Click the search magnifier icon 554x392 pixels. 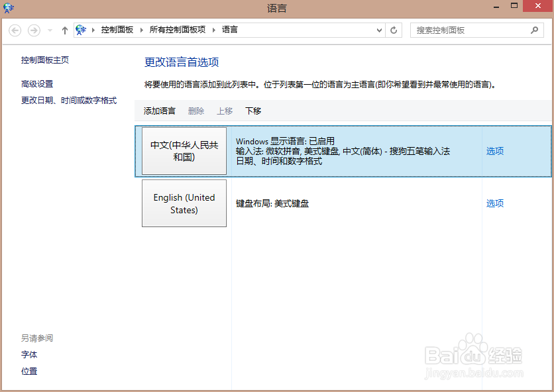pyautogui.click(x=534, y=30)
